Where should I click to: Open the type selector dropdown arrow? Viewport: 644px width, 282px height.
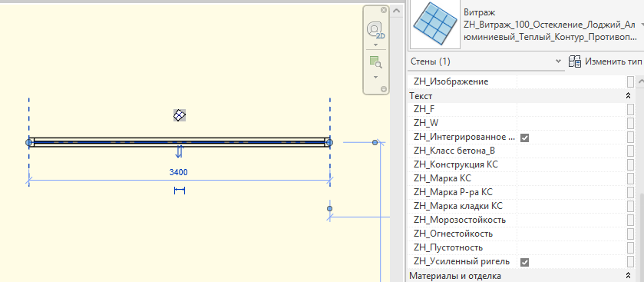[641, 24]
